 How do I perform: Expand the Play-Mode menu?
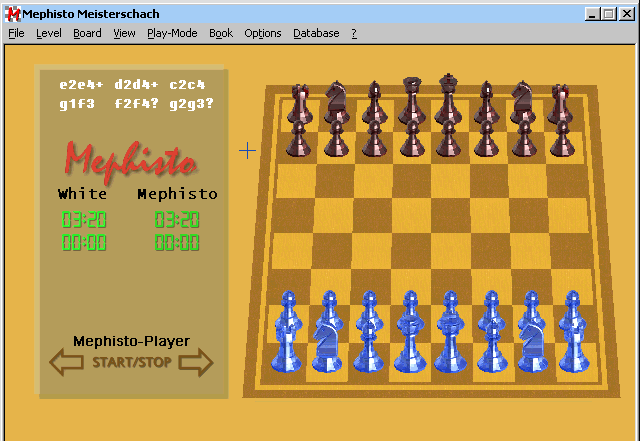172,33
